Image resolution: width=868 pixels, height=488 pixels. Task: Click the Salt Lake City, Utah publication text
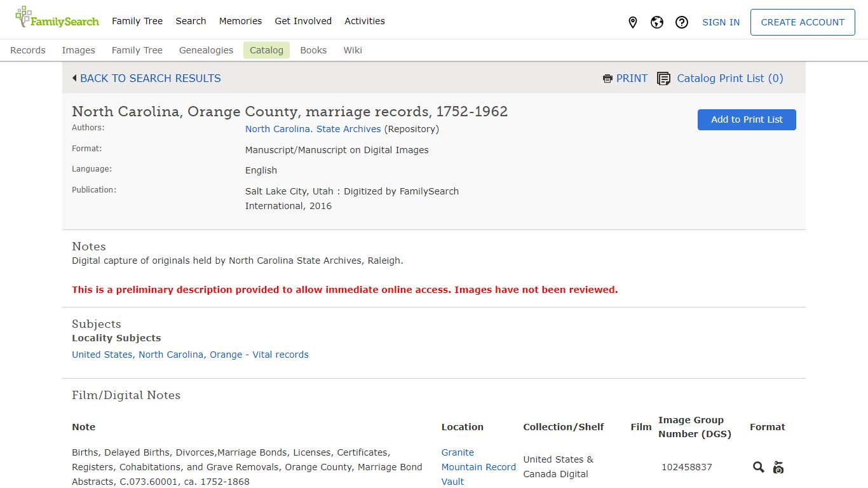pos(352,198)
